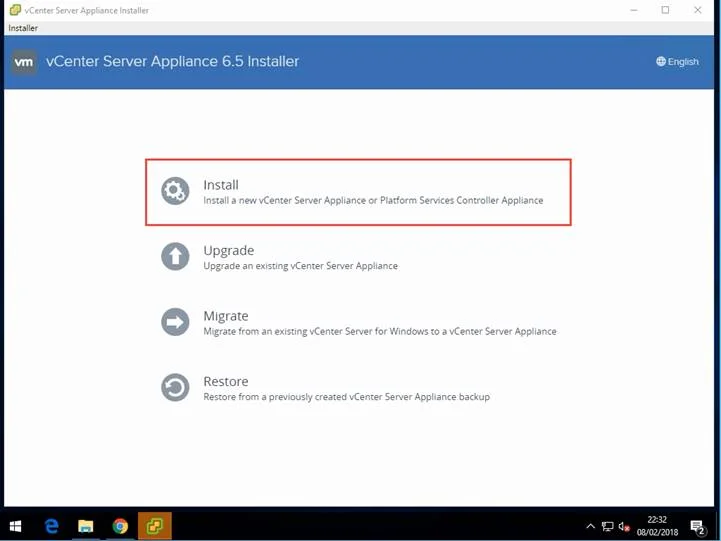
Task: Click 'Restore from a previously created' description
Action: click(346, 397)
